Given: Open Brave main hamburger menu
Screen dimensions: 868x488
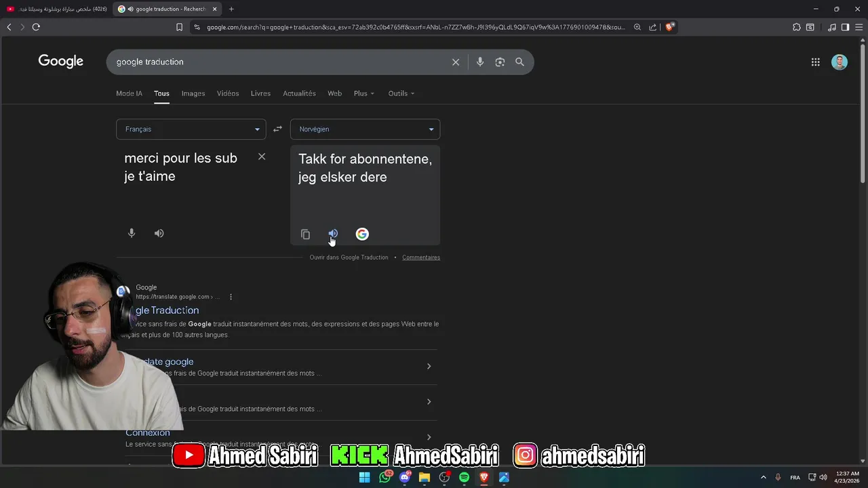Looking at the screenshot, I should coord(859,27).
